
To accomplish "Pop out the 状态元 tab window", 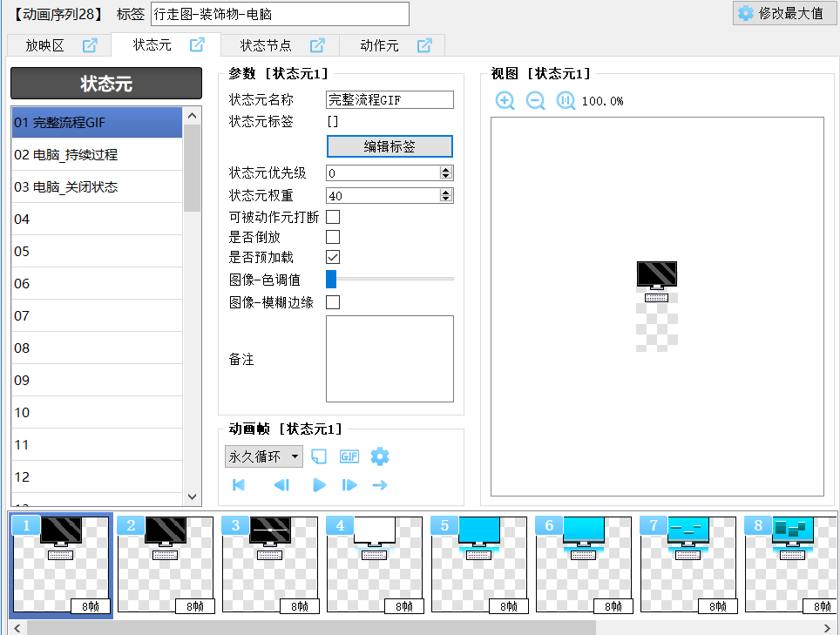I will [197, 45].
